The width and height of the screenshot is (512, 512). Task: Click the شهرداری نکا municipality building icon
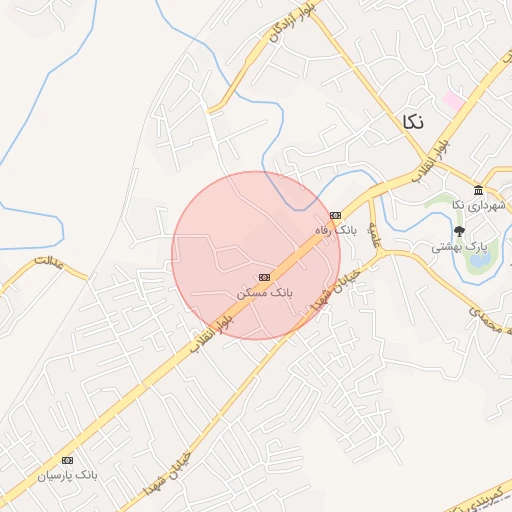pos(479,190)
